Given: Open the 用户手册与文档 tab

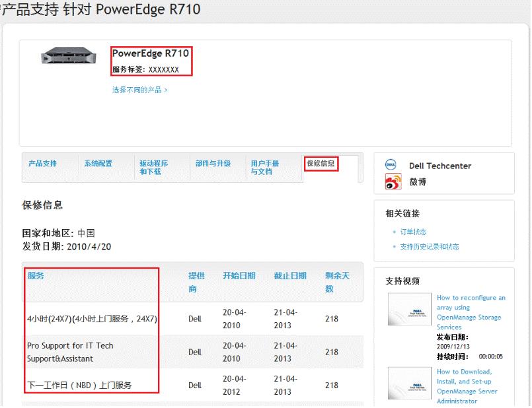Looking at the screenshot, I should [265, 168].
